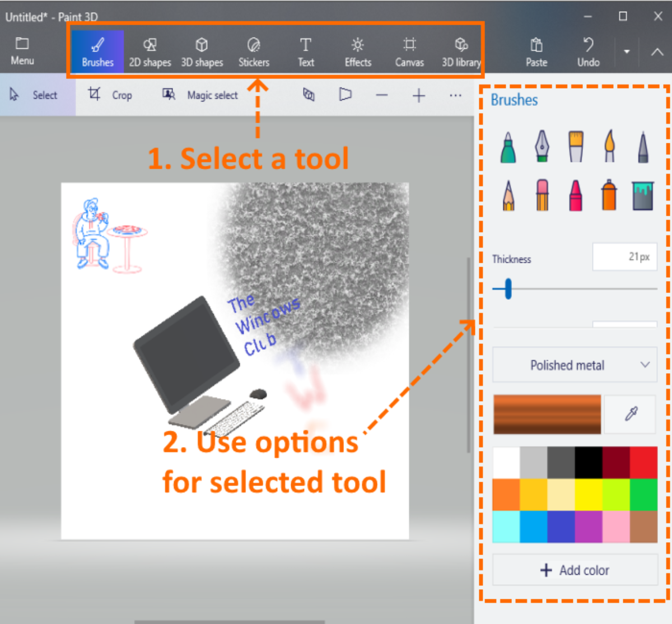Pick a color with the eyedropper

click(631, 414)
